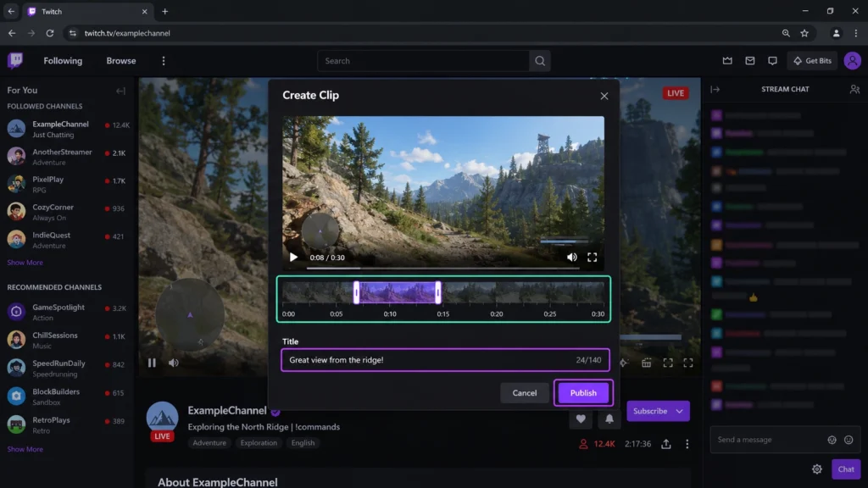
Task: Publish the clip
Action: [x=583, y=393]
